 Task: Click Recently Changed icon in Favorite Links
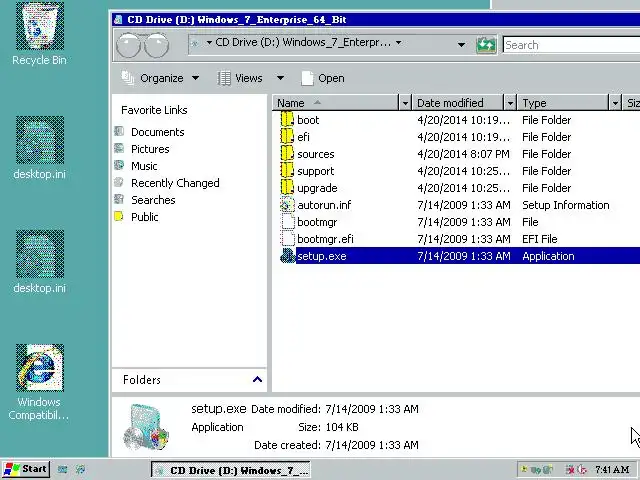pyautogui.click(x=119, y=182)
